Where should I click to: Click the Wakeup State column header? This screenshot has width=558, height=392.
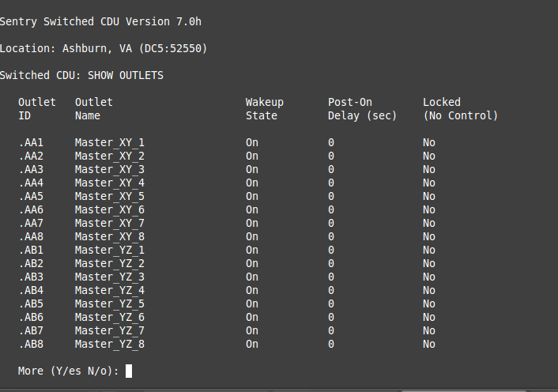[x=264, y=109]
